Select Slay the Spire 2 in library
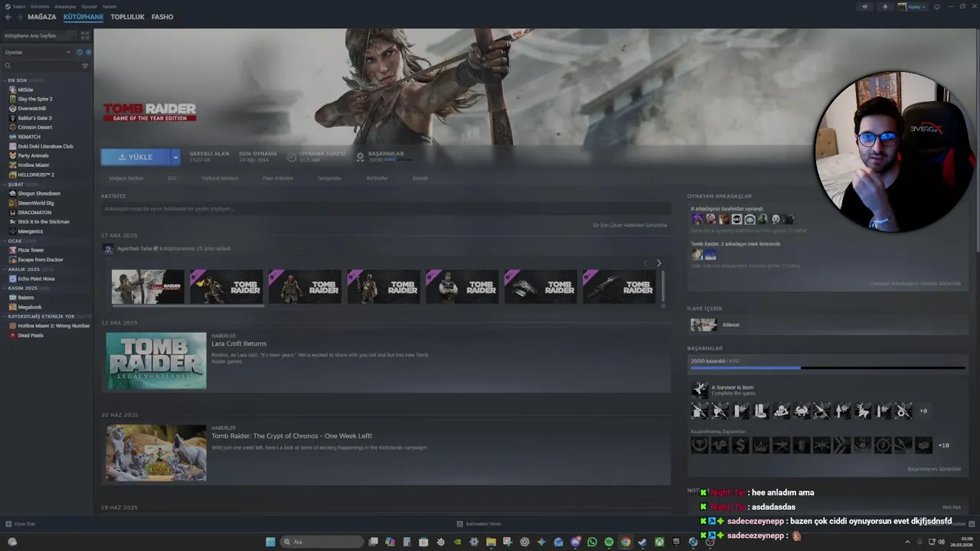This screenshot has width=980, height=551. pos(34,99)
